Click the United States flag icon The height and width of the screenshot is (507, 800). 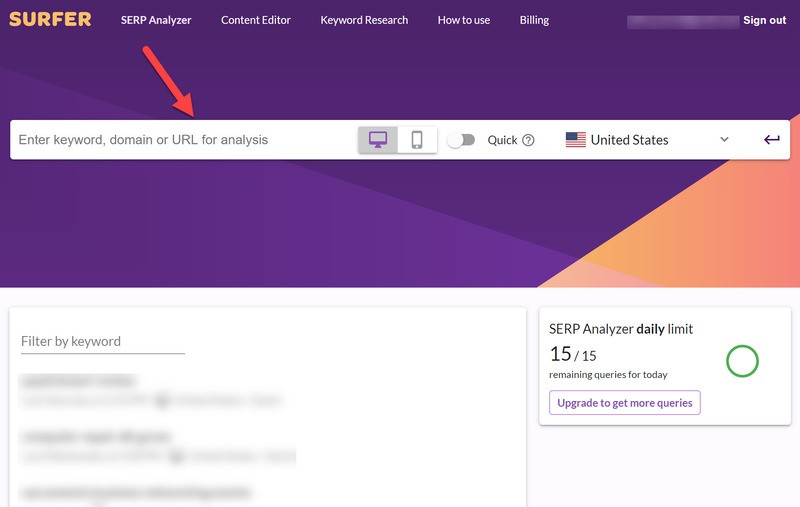(x=576, y=140)
